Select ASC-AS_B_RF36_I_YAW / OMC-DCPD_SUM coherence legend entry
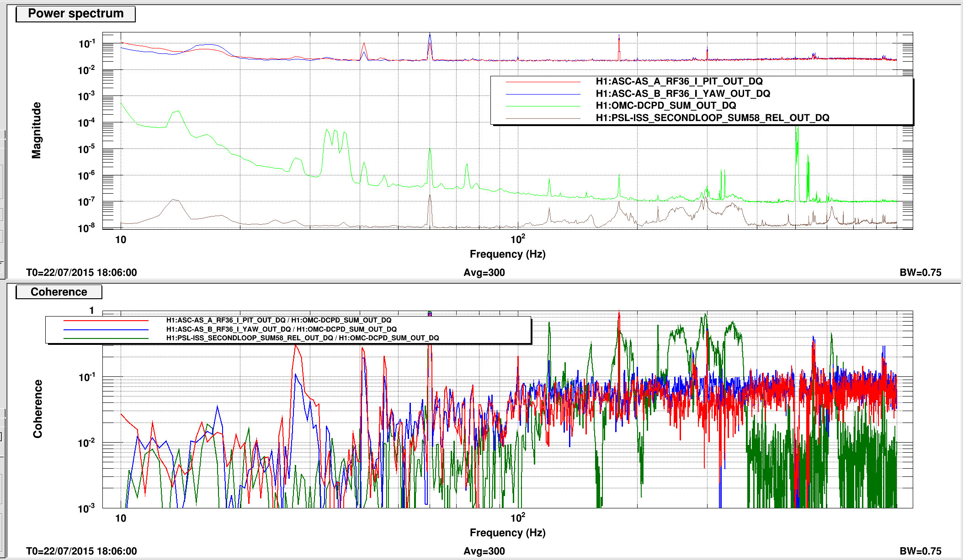 click(x=282, y=329)
